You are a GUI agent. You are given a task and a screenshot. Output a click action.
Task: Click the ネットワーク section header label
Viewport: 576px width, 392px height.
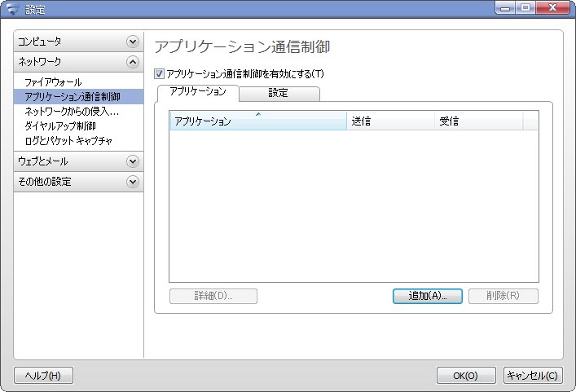(40, 62)
